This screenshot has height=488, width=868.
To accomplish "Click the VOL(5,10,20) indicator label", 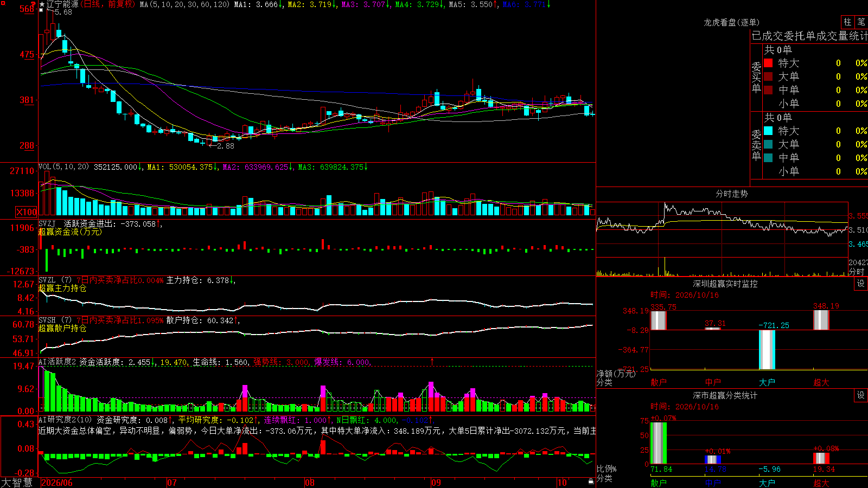I will point(63,167).
